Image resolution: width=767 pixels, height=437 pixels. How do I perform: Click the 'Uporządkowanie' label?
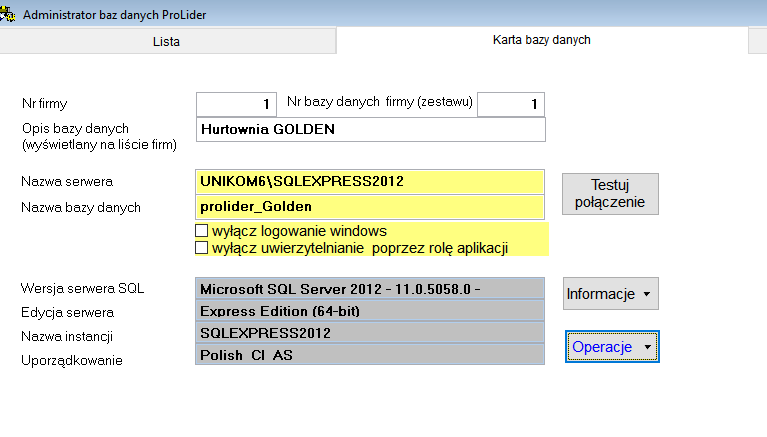coord(72,360)
